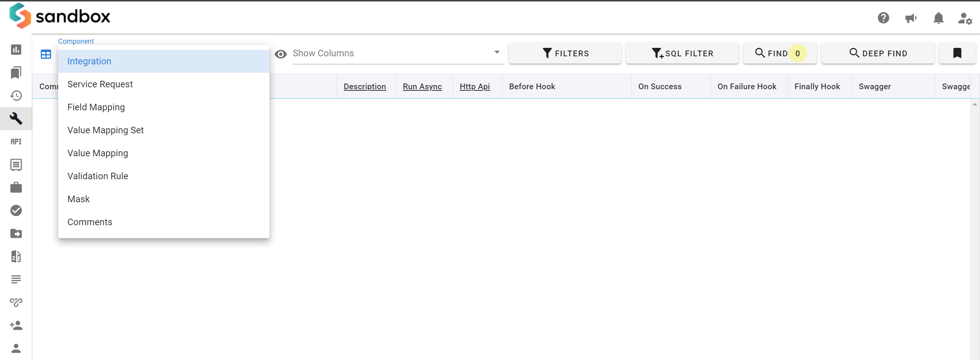The width and height of the screenshot is (980, 360).
Task: Open the dashboard chart icon in sidebar
Action: 16,50
